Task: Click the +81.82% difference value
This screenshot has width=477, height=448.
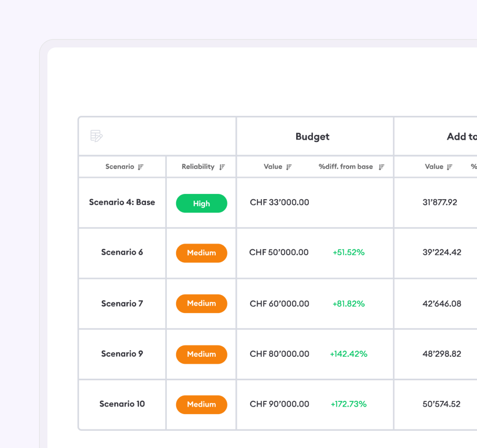Action: coord(348,304)
